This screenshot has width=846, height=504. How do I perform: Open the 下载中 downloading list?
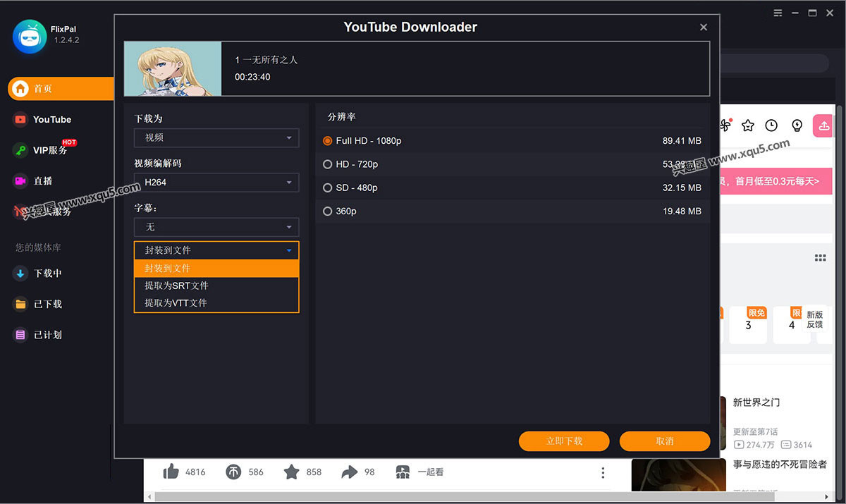coord(48,273)
